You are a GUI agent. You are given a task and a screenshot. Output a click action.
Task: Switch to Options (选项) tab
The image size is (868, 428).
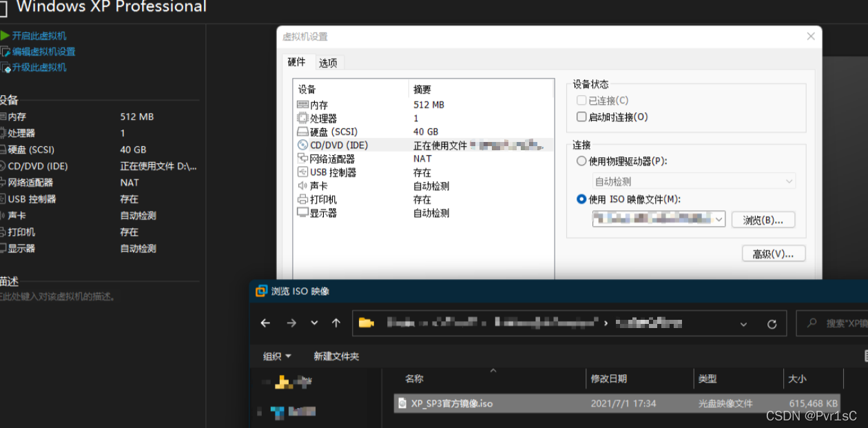pos(328,63)
